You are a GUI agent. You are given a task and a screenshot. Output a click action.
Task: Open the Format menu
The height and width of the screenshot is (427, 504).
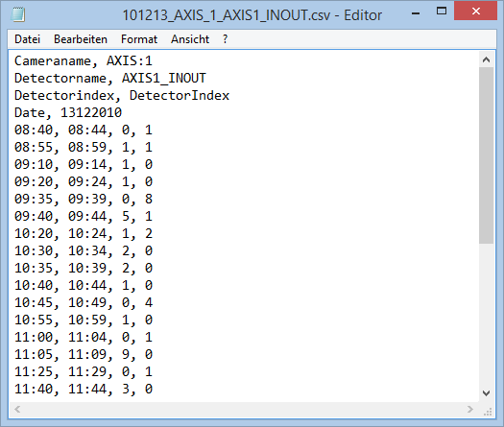[139, 39]
